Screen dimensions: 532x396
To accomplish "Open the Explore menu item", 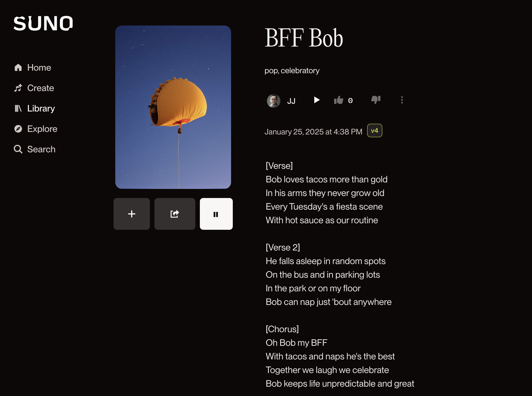I will tap(42, 129).
